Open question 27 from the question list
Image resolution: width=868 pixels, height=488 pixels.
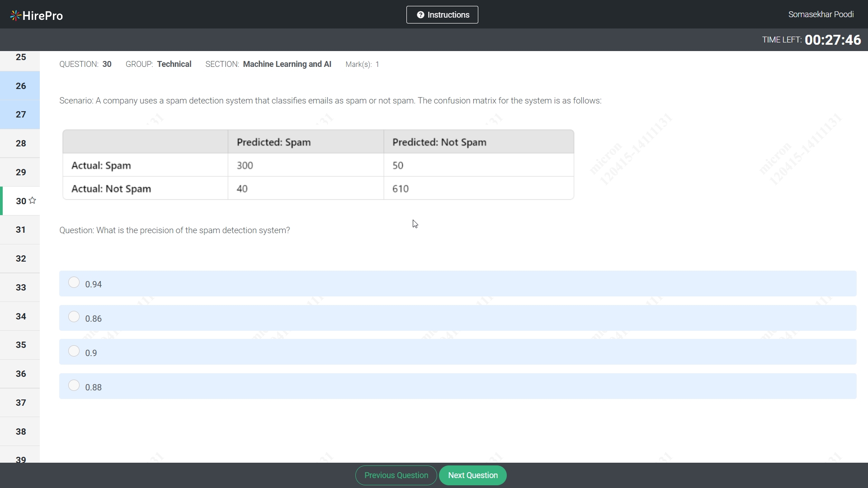pyautogui.click(x=20, y=115)
